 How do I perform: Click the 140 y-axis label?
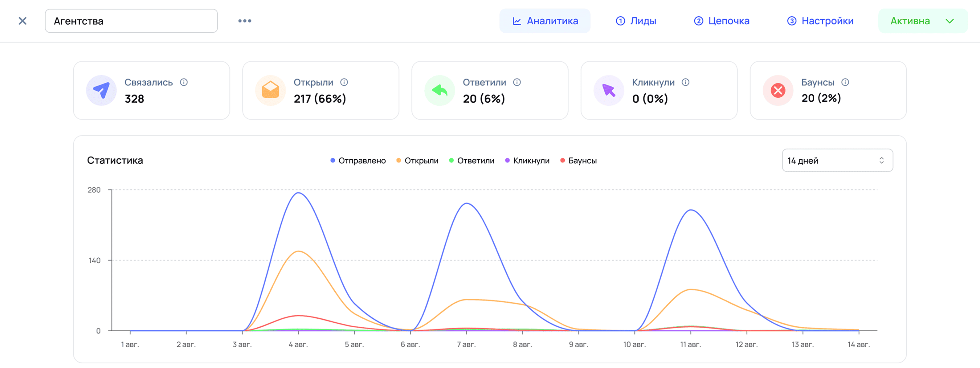pyautogui.click(x=94, y=260)
